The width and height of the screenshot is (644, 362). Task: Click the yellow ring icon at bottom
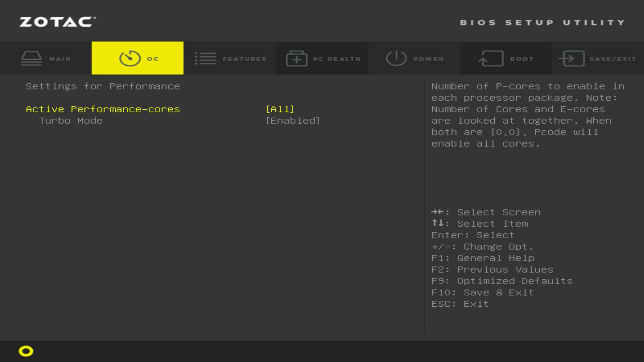[26, 351]
